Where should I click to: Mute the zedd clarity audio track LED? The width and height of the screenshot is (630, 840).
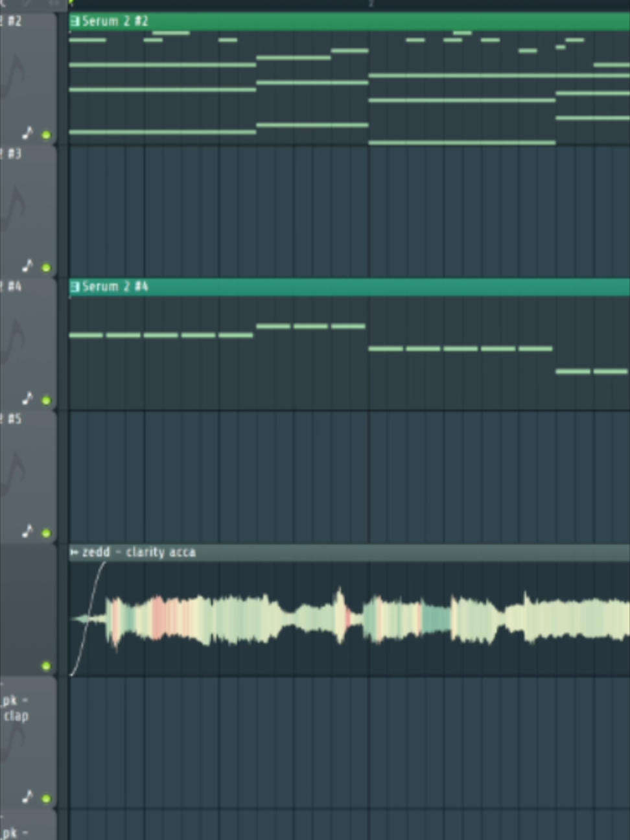coord(46,666)
